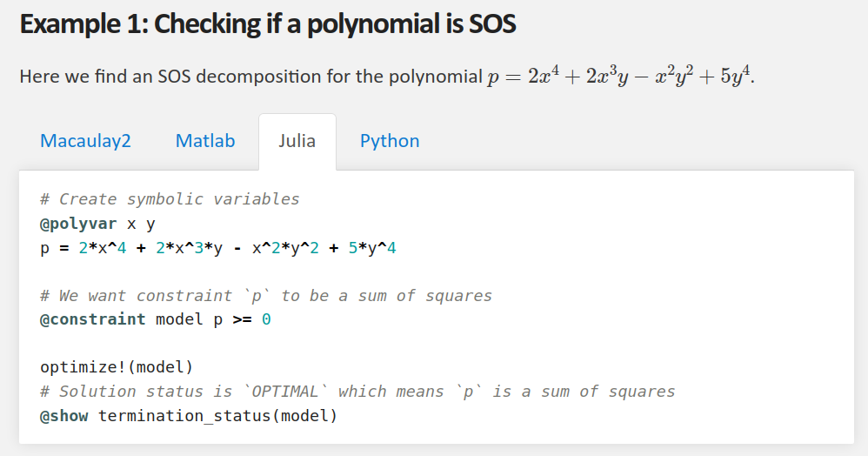Show the Python code tab
Screen dimensions: 868x456
[390, 141]
